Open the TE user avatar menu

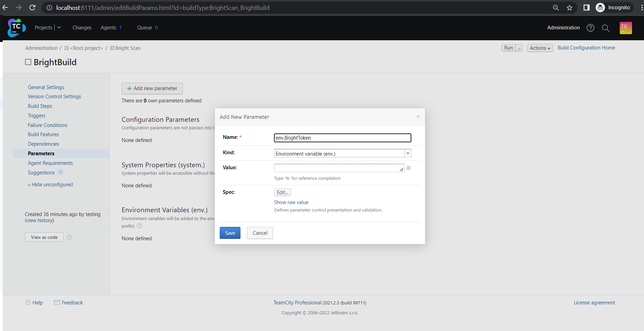(626, 28)
